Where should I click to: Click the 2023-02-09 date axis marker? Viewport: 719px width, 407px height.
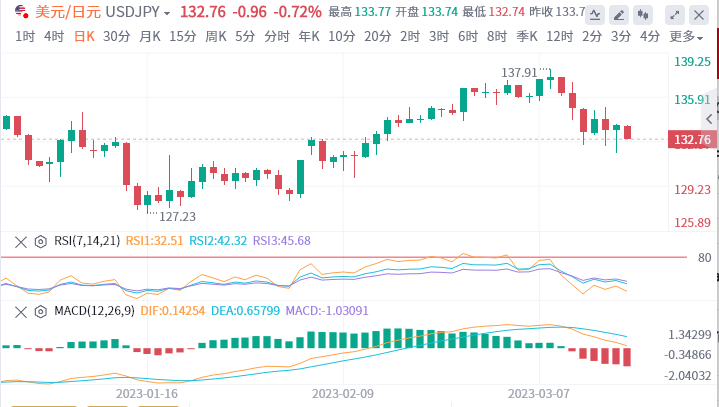343,394
